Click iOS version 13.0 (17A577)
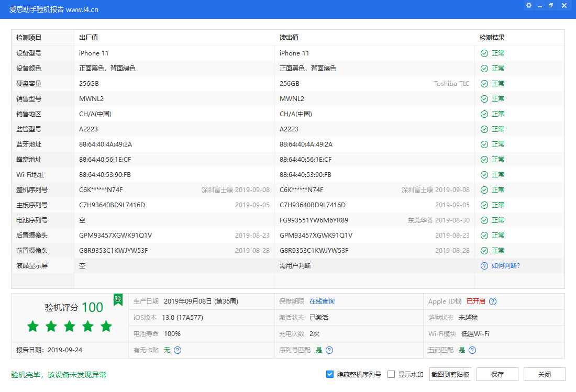Image resolution: width=576 pixels, height=392 pixels. pos(183,318)
